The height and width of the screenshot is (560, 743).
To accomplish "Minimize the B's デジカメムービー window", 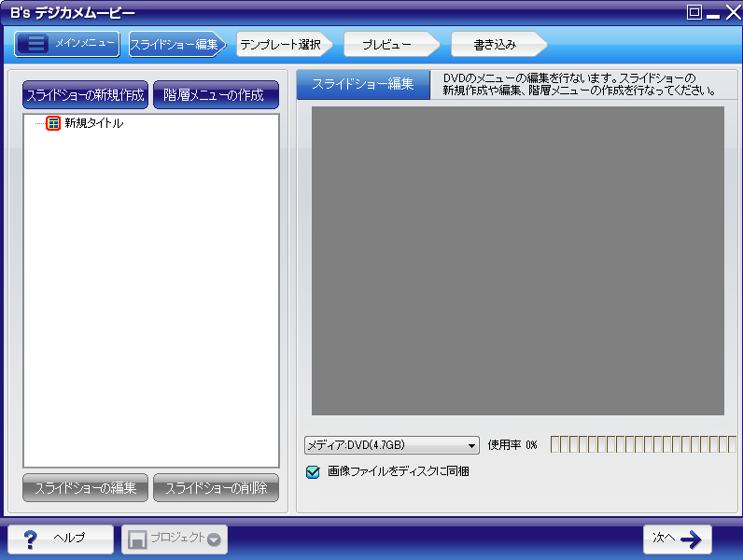I will [x=713, y=15].
